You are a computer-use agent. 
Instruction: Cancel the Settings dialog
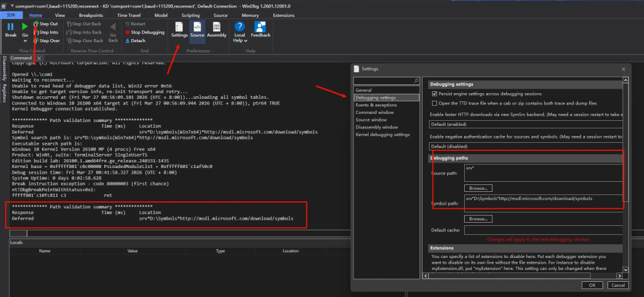618,285
